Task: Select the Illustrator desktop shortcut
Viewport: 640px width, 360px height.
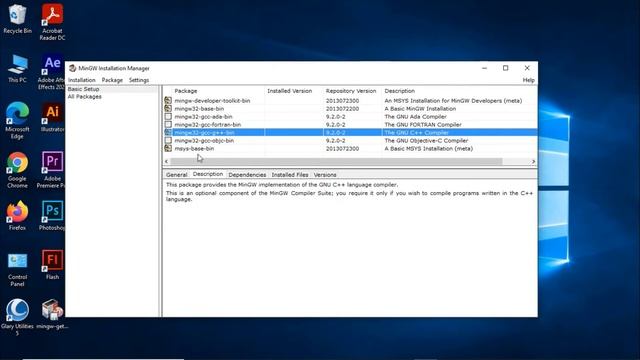Action: coord(52,118)
